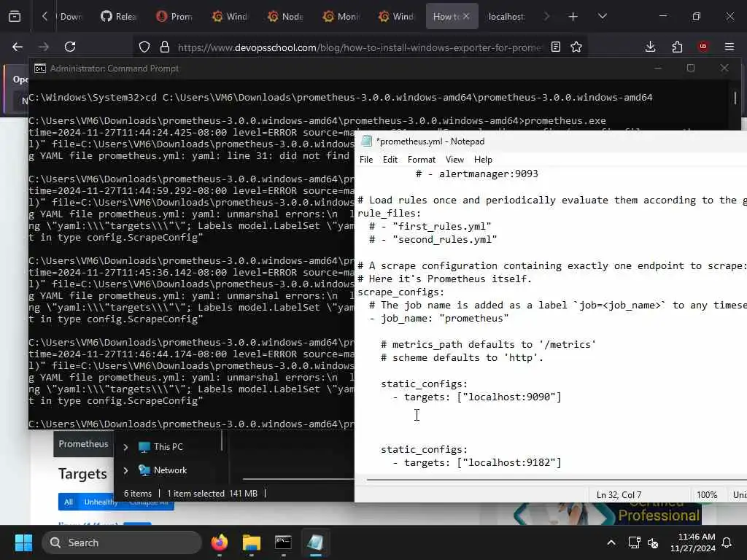Expand Network in File Explorer tree
The width and height of the screenshot is (747, 560).
coord(125,470)
